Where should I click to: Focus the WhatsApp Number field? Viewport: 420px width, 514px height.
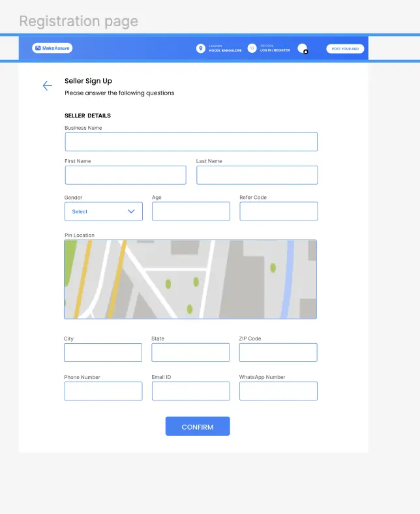(x=278, y=391)
